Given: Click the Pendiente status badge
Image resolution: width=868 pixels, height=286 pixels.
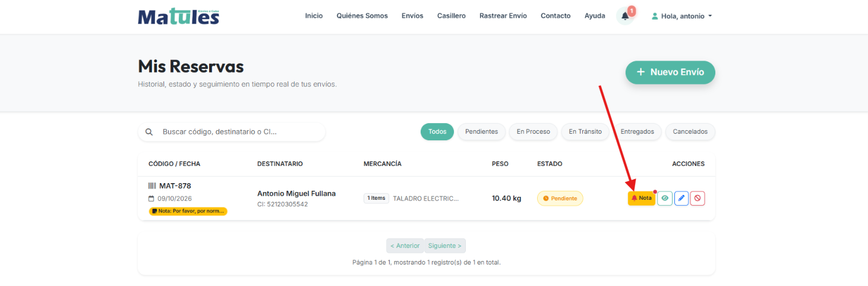Looking at the screenshot, I should (560, 199).
